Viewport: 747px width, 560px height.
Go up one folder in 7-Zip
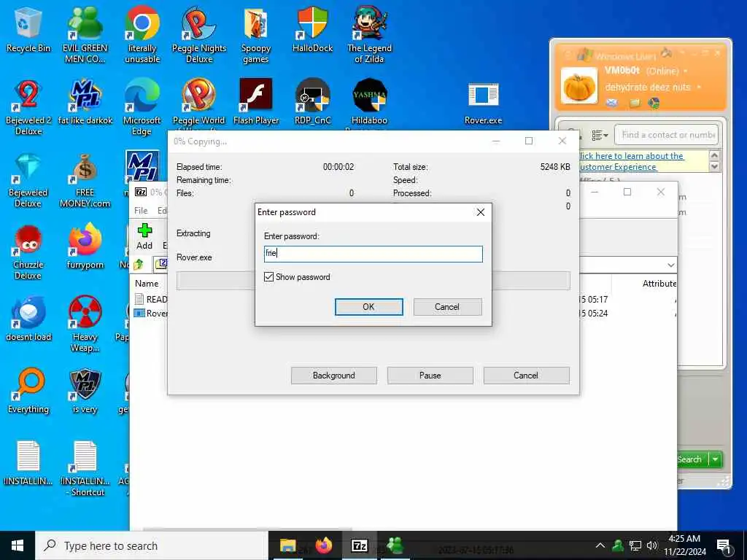[x=139, y=264]
